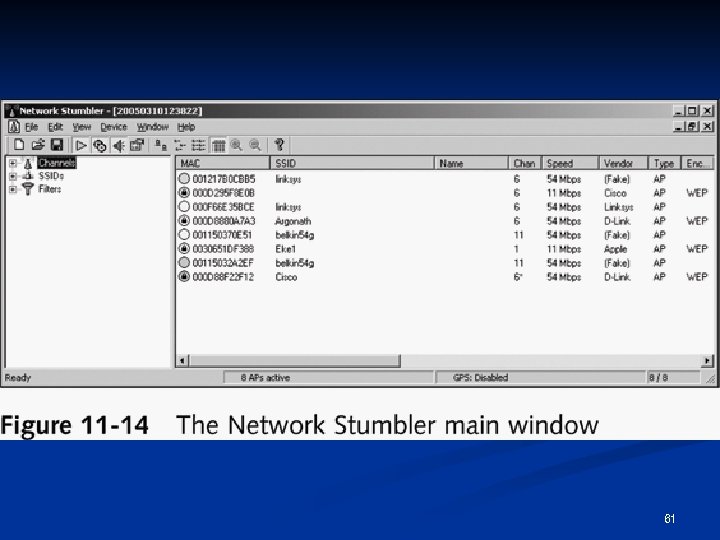The width and height of the screenshot is (720, 540).
Task: Click the Save floppy disk icon
Action: tap(56, 145)
